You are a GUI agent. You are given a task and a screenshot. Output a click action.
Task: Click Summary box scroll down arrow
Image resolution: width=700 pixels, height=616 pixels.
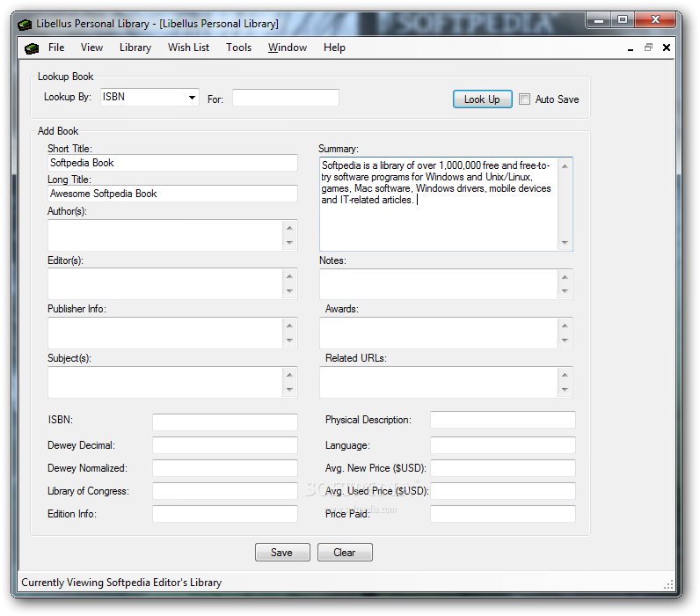point(565,243)
